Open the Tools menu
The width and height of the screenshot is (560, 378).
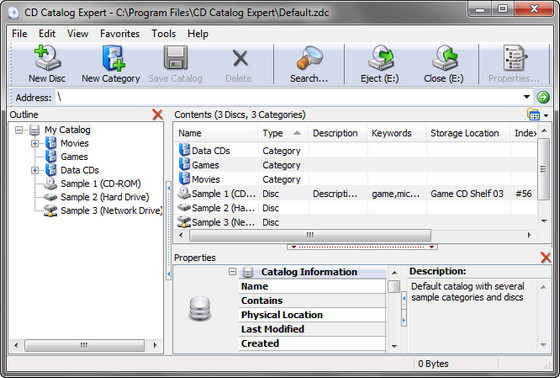click(164, 34)
